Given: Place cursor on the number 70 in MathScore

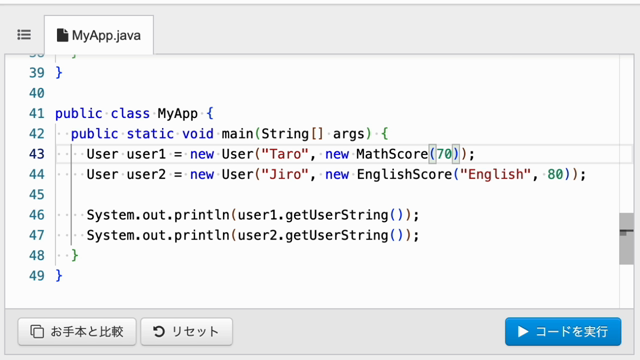Looking at the screenshot, I should [444, 154].
